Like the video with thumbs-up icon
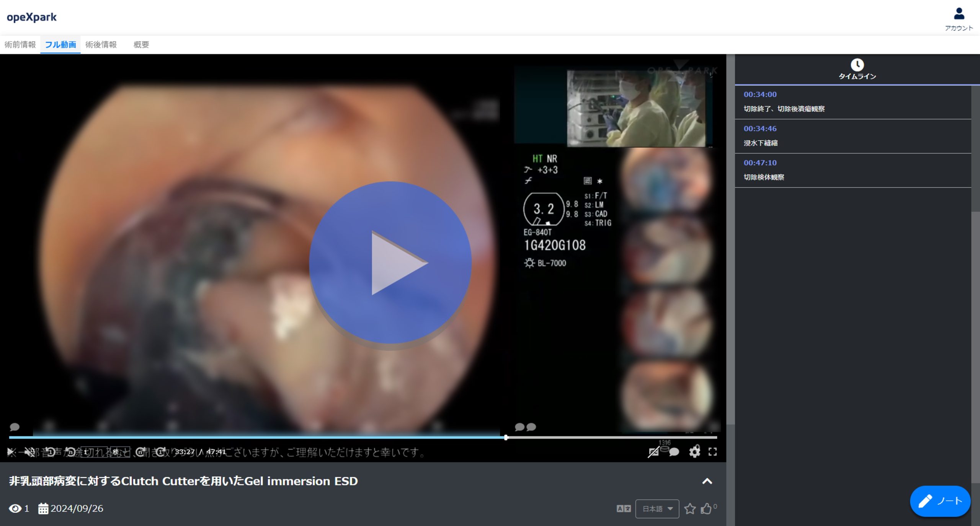Viewport: 980px width, 526px height. 706,509
